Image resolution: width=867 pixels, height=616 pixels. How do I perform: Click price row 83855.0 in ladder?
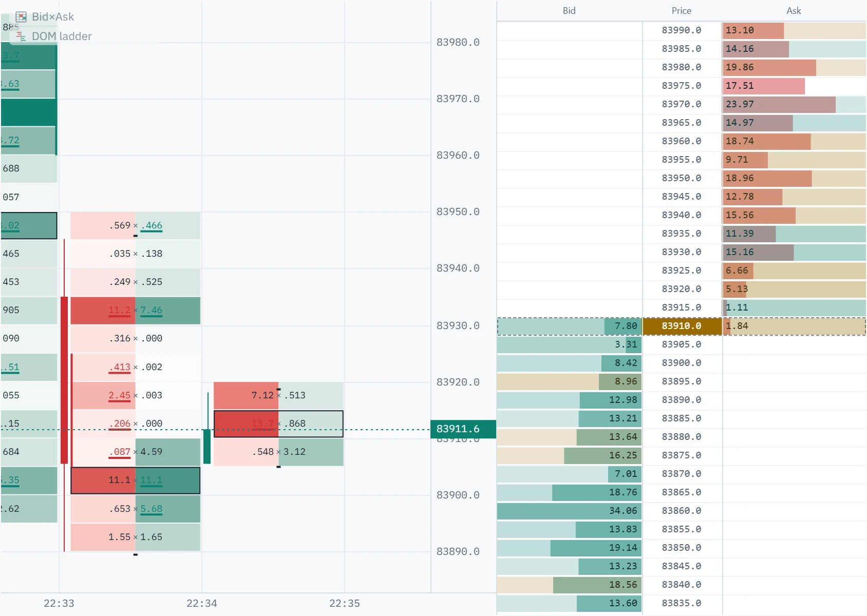click(682, 529)
